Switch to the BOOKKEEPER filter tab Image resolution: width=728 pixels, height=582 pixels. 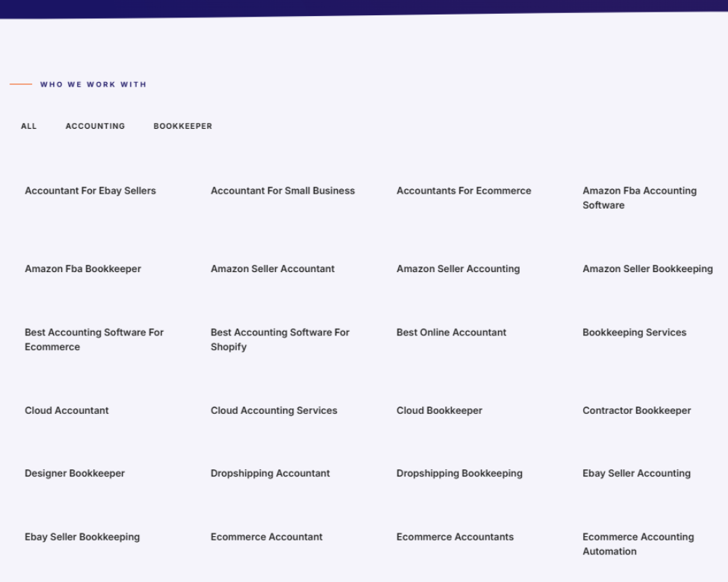[x=183, y=127]
